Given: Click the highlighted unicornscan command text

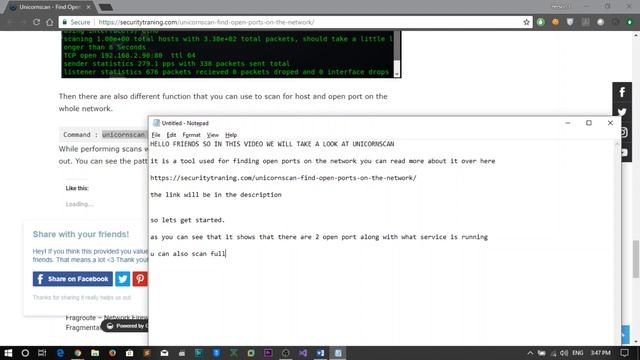Looking at the screenshot, I should click(123, 134).
